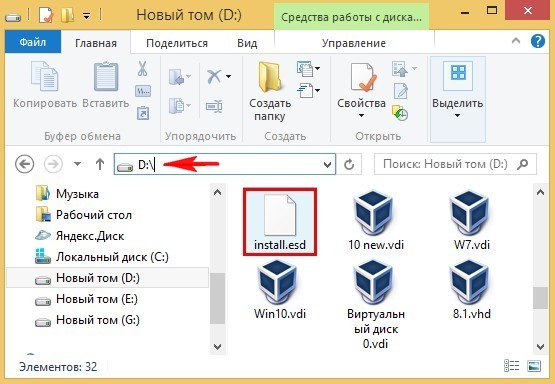Screen dimensions: 555x384
Task: Click quick access properties icon in title bar
Action: [x=46, y=15]
